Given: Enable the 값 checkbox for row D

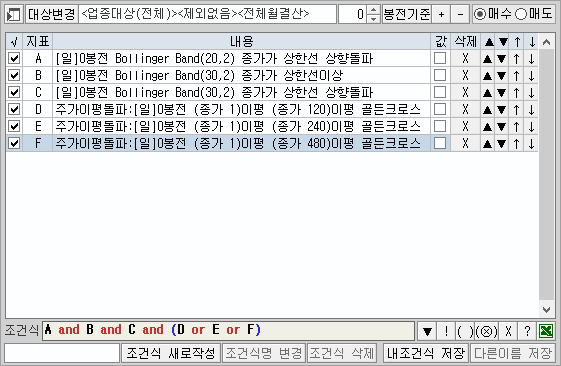Looking at the screenshot, I should pos(440,109).
